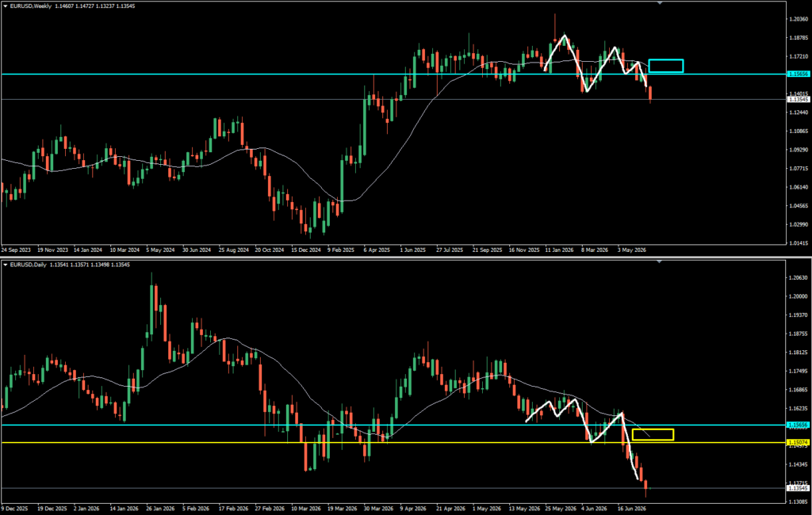Viewport: 812px width, 515px height.
Task: Click the 5 May 2024 date on Weekly axis
Action: (160, 250)
